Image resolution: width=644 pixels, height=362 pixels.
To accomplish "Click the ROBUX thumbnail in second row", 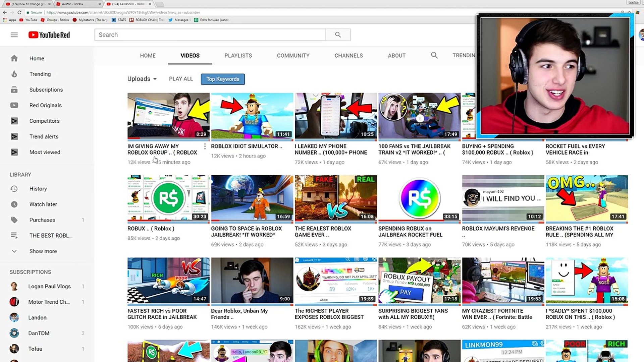I will [168, 198].
